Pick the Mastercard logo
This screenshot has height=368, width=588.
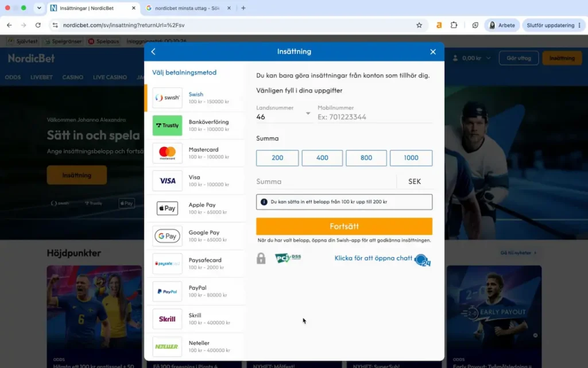[x=167, y=153]
